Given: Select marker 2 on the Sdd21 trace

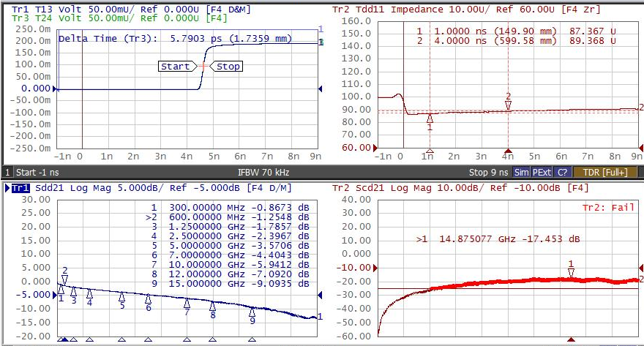Looking at the screenshot, I should tap(64, 279).
